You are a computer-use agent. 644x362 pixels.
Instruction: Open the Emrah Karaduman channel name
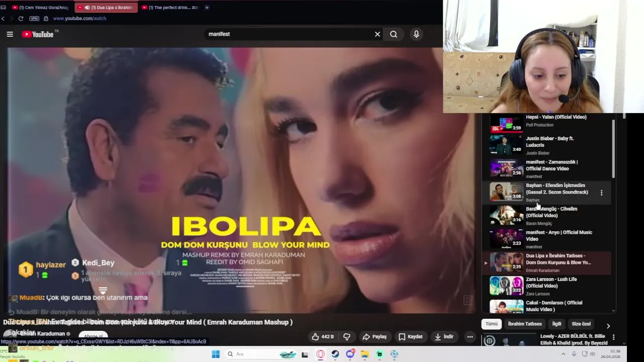[42, 333]
